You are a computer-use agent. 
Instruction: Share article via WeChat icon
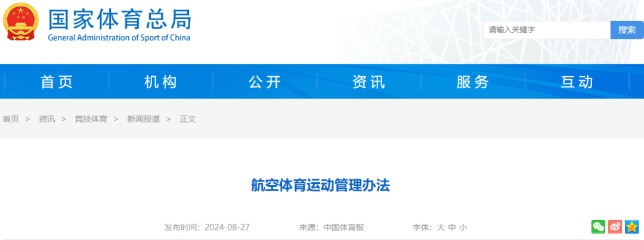coord(598,226)
